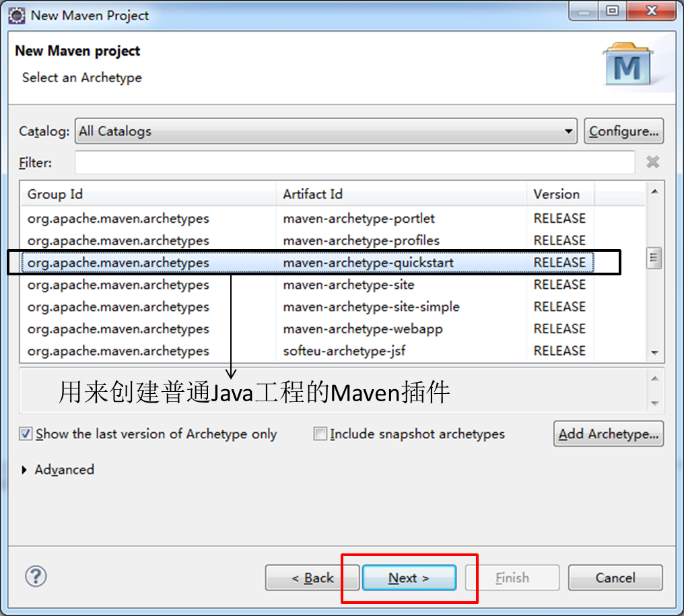Image resolution: width=684 pixels, height=616 pixels.
Task: Go back with the Back button
Action: click(312, 578)
